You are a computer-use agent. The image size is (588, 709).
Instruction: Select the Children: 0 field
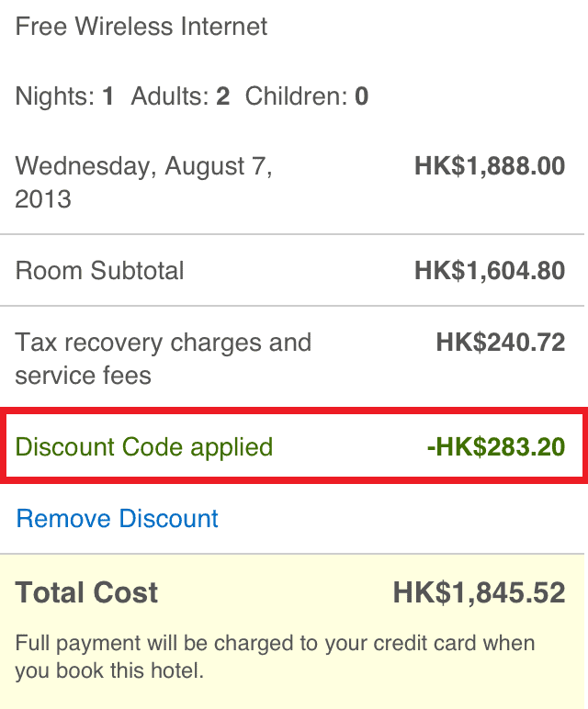tap(307, 96)
